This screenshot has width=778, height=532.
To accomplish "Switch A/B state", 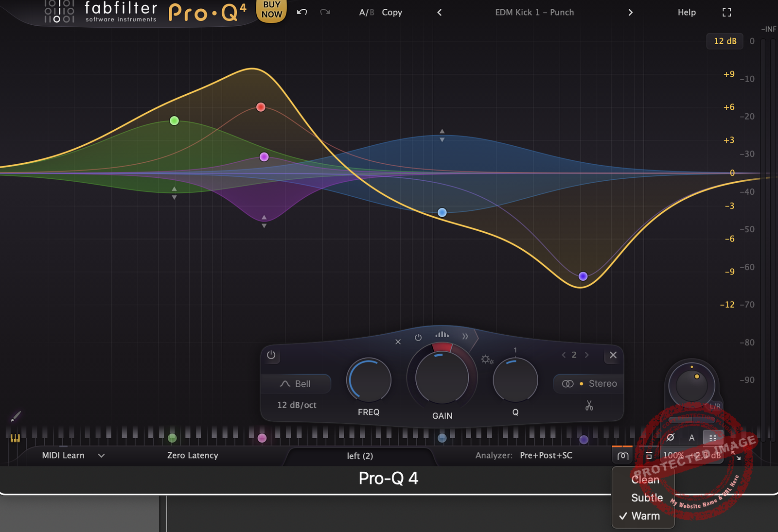I will (367, 13).
